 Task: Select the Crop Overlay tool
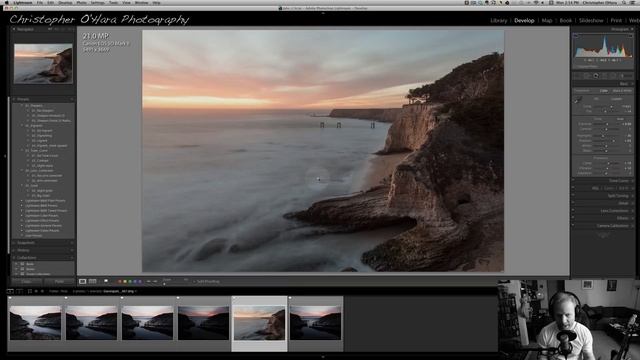[x=578, y=76]
